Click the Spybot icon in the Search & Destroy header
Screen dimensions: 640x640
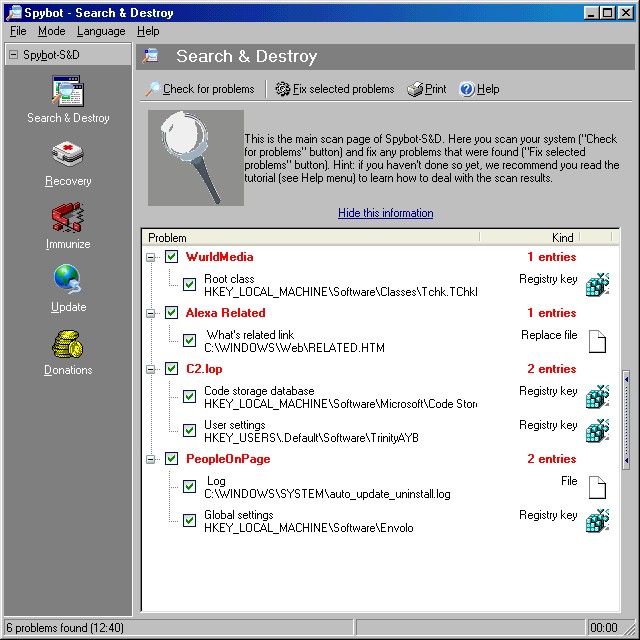[151, 56]
